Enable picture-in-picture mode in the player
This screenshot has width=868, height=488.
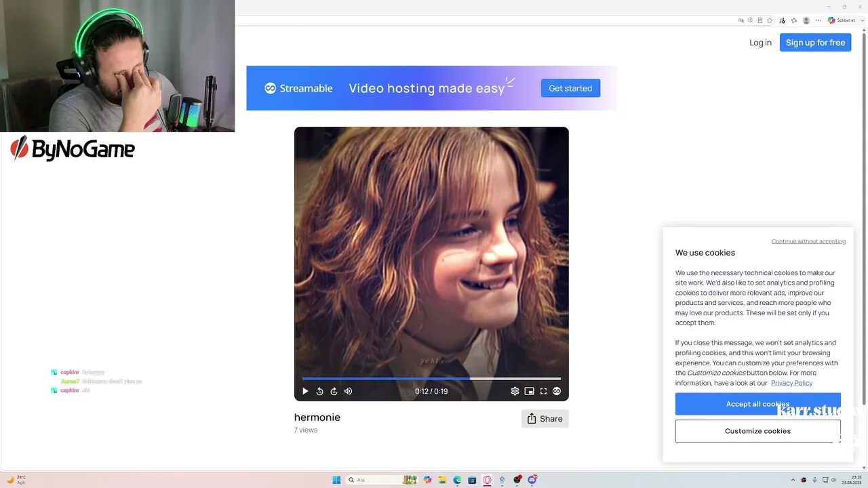(529, 391)
